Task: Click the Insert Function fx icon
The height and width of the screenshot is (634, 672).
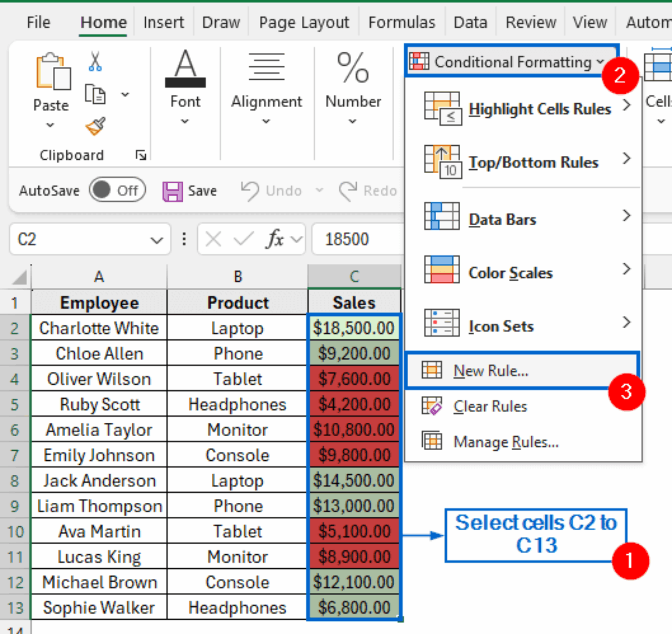Action: (275, 239)
